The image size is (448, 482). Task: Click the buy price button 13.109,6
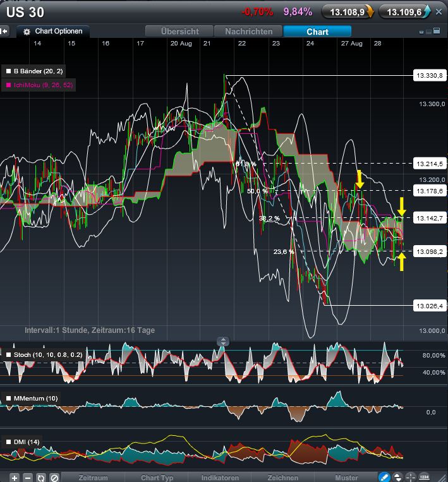[x=405, y=12]
